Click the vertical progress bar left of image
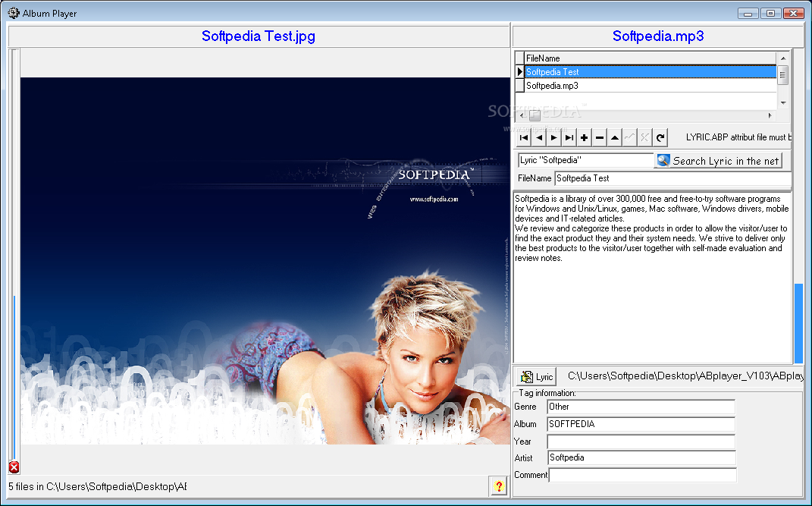The width and height of the screenshot is (812, 506). click(14, 254)
